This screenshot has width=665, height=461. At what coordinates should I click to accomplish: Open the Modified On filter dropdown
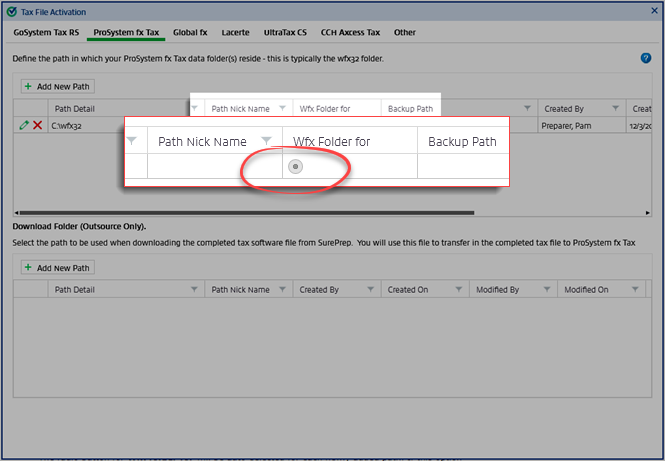pos(634,289)
